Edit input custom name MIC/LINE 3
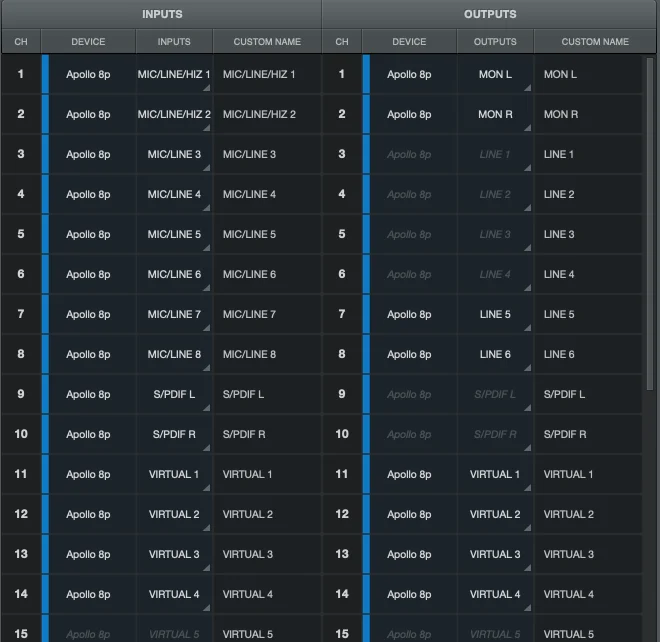The height and width of the screenshot is (642, 660). tap(267, 154)
